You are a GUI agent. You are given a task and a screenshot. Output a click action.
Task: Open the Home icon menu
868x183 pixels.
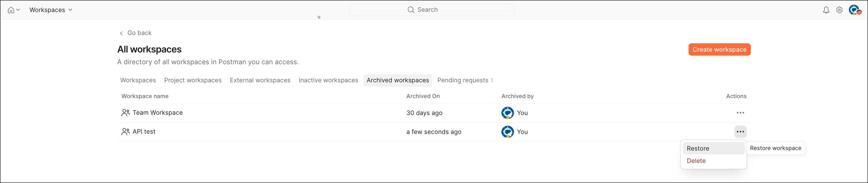point(13,10)
